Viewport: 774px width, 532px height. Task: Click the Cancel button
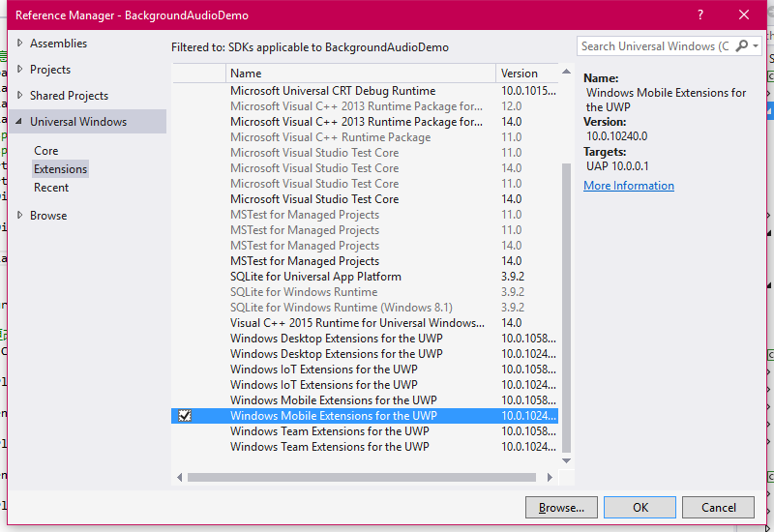[718, 507]
